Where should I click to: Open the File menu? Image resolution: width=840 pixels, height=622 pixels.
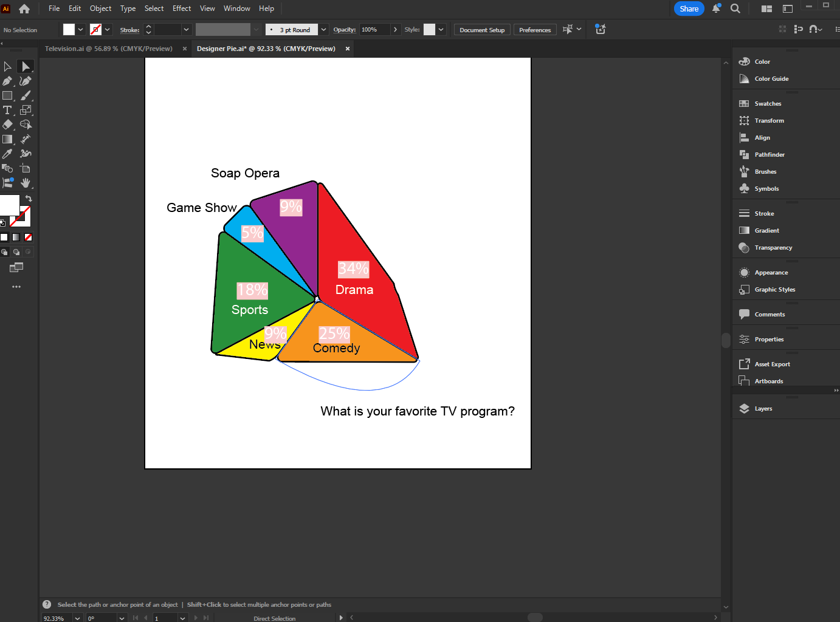54,9
